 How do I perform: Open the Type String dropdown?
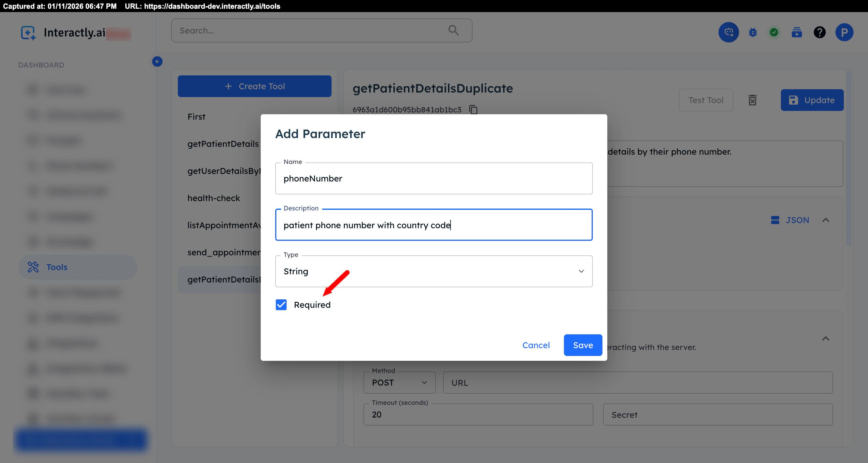[434, 271]
